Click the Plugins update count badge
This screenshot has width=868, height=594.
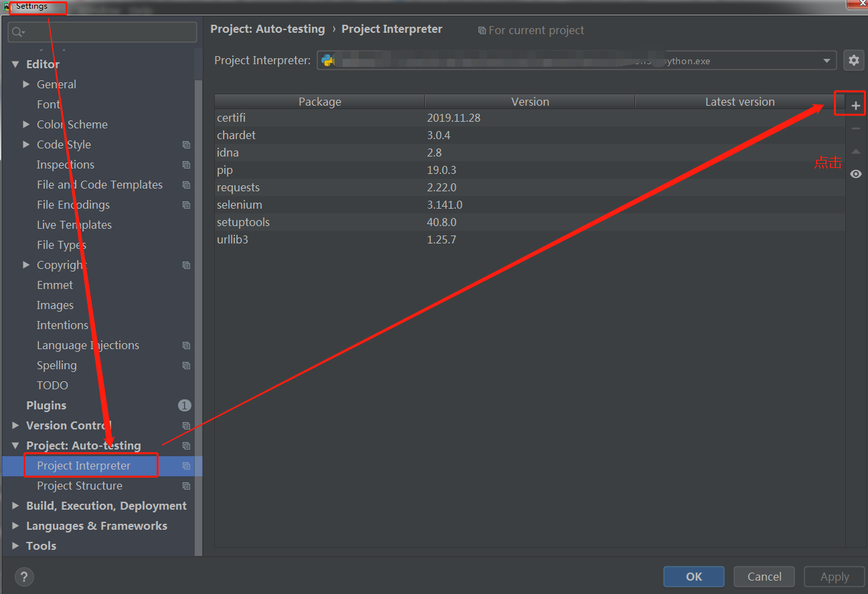tap(185, 405)
